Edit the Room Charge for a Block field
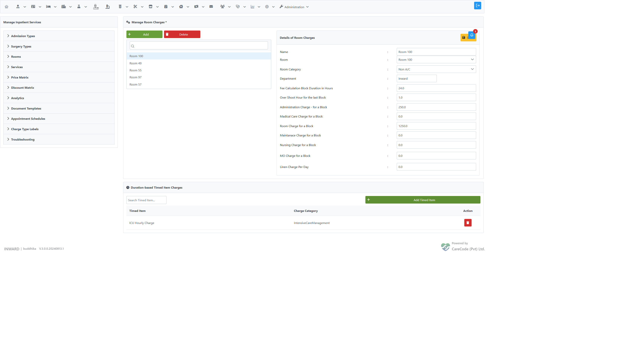This screenshot has width=644, height=339. coord(436,126)
